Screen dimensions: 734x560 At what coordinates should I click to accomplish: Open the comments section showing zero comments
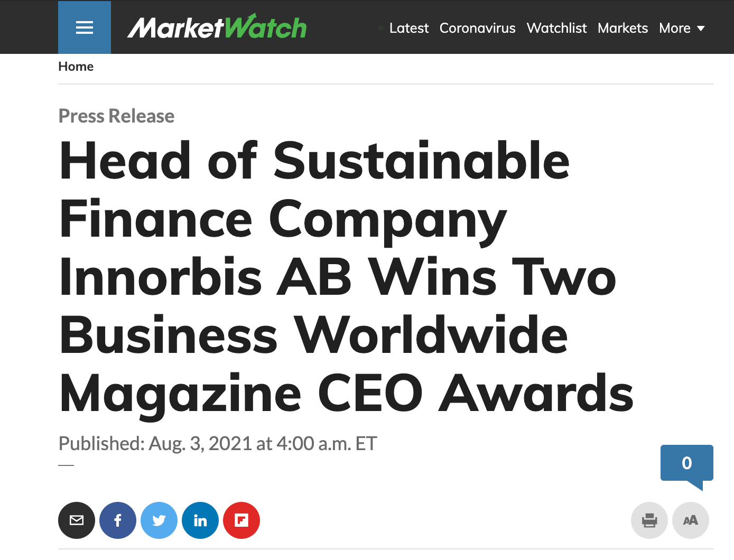click(x=687, y=463)
